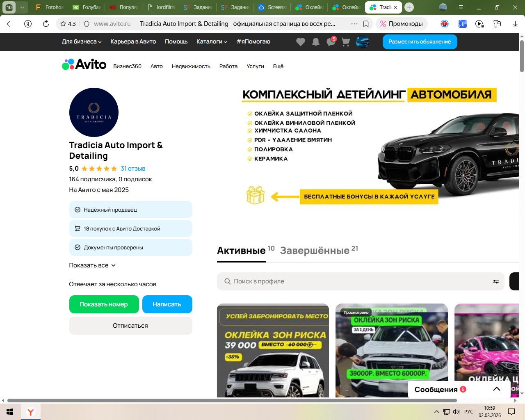Click the video play extension icon
This screenshot has width=525, height=420.
(479, 24)
